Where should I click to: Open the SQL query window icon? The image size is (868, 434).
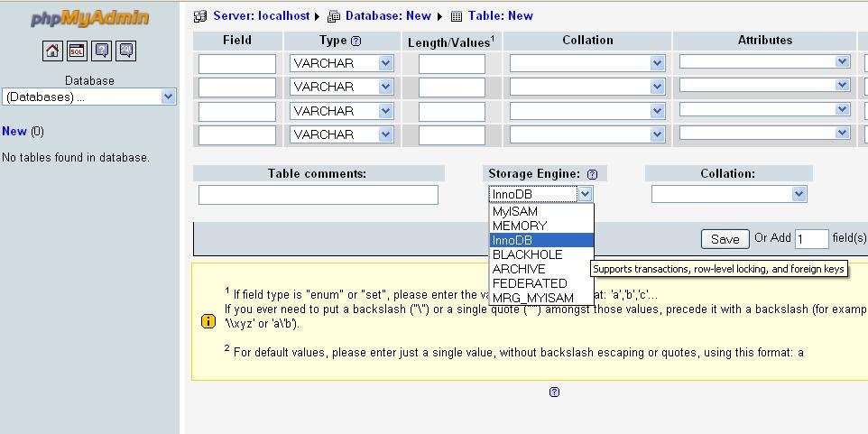77,51
